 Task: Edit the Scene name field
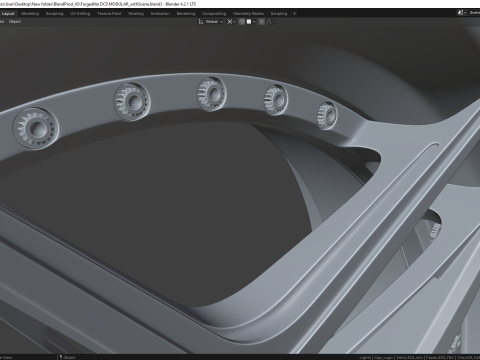474,13
